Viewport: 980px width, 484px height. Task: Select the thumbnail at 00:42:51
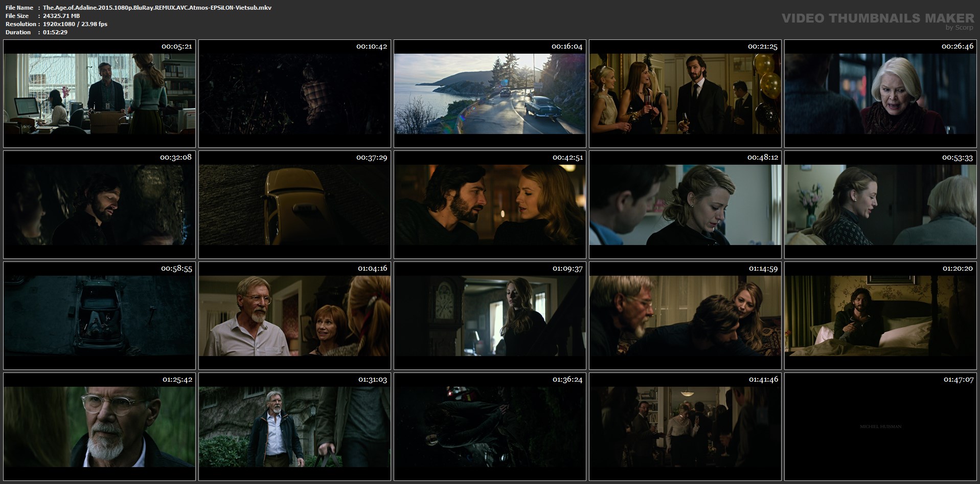[x=490, y=205]
